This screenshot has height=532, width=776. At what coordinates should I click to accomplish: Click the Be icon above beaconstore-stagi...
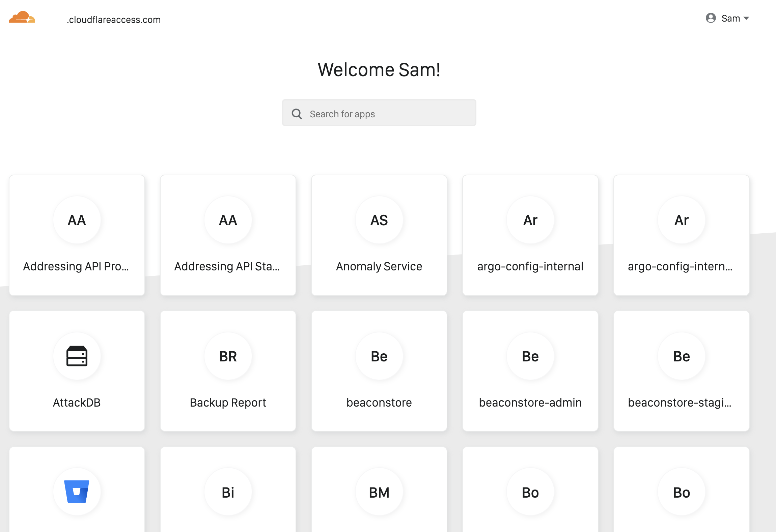coord(682,356)
